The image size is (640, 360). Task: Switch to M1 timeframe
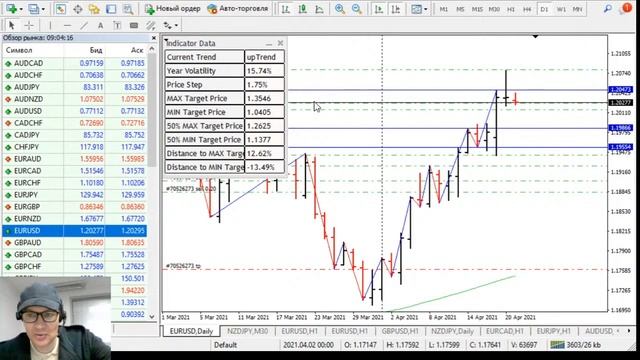[444, 9]
